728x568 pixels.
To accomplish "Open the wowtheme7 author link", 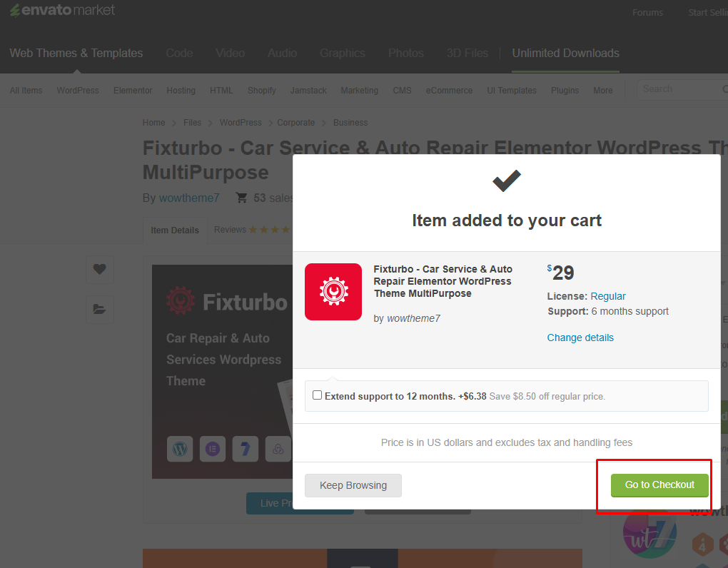I will click(x=189, y=198).
